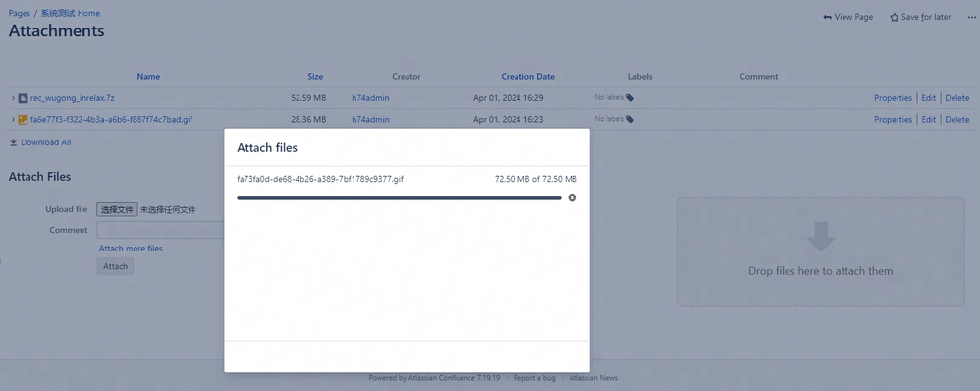Open the fa6e77f3-f322-4b3a-a6b6-f887f74c7bad.gif link

coord(111,120)
